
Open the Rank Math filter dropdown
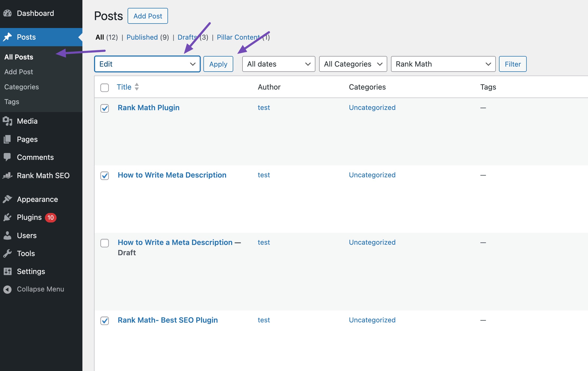click(443, 64)
